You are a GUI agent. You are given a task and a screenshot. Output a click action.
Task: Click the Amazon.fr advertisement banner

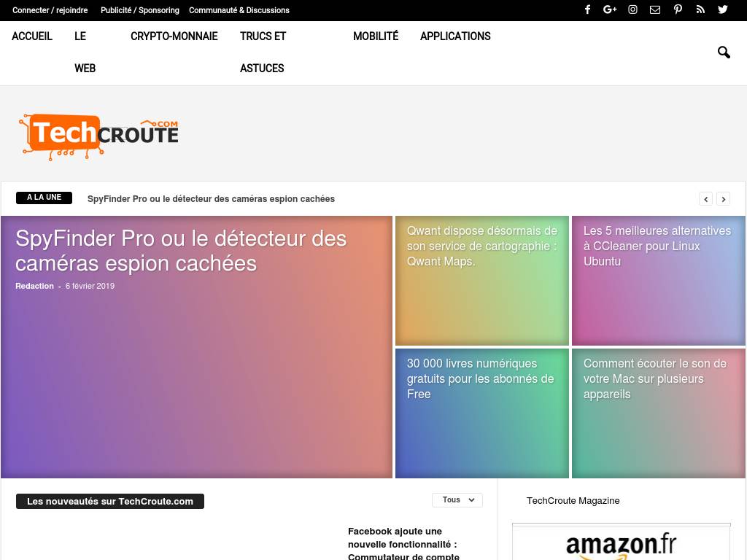coord(621,544)
